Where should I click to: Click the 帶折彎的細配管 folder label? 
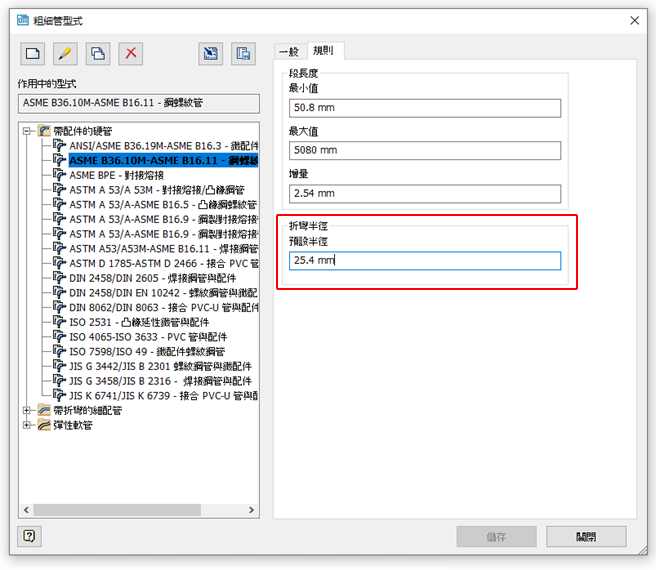coord(87,410)
